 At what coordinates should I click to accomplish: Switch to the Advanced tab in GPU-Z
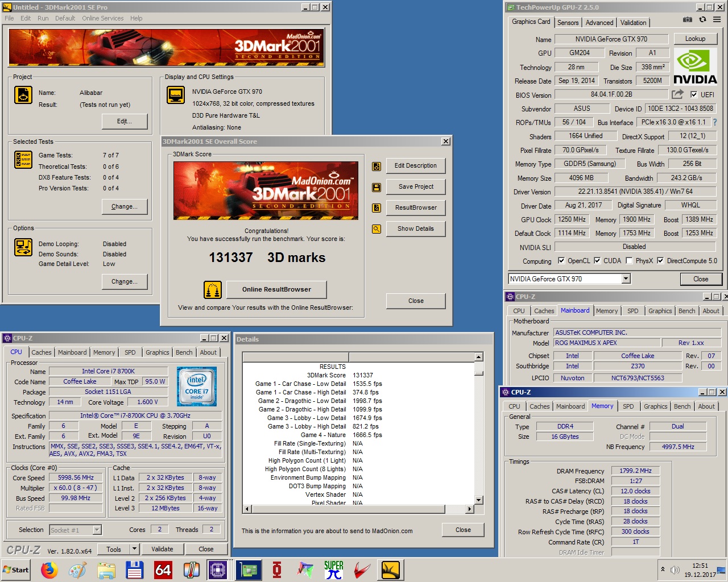pyautogui.click(x=599, y=23)
